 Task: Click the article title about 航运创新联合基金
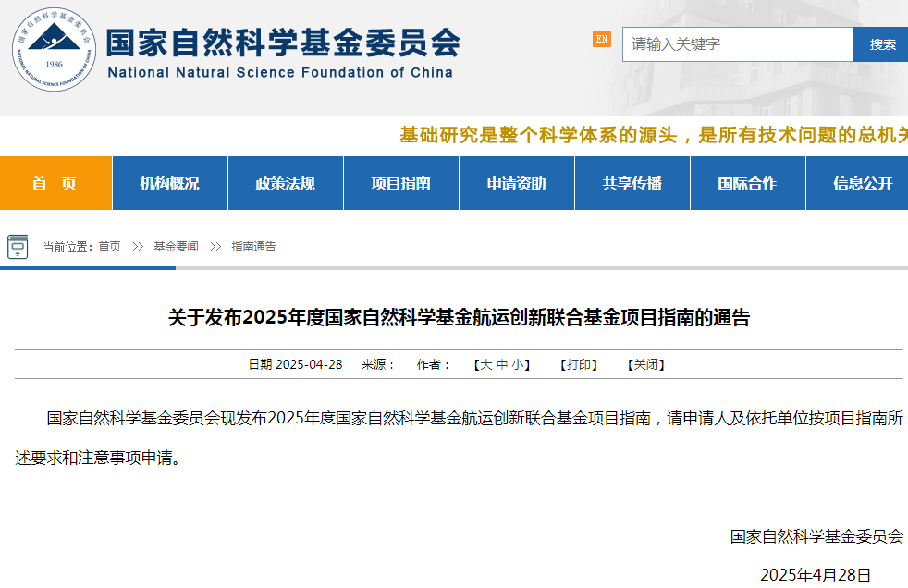click(x=459, y=317)
